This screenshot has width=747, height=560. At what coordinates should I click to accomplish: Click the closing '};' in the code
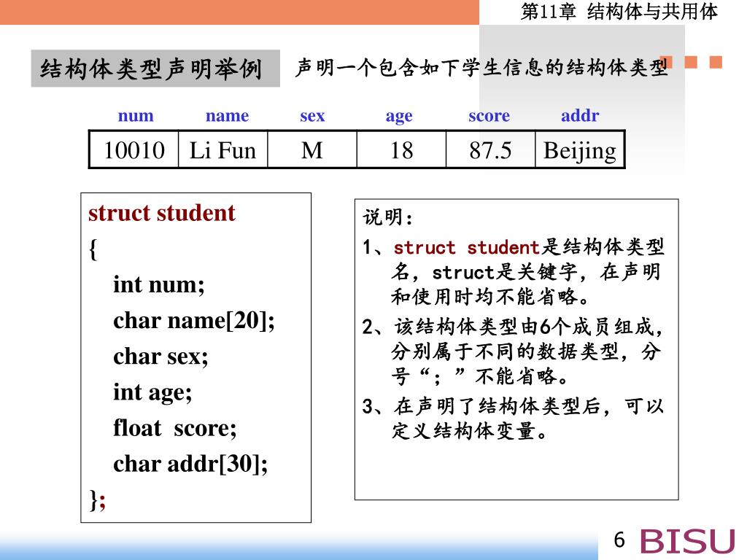[x=98, y=500]
